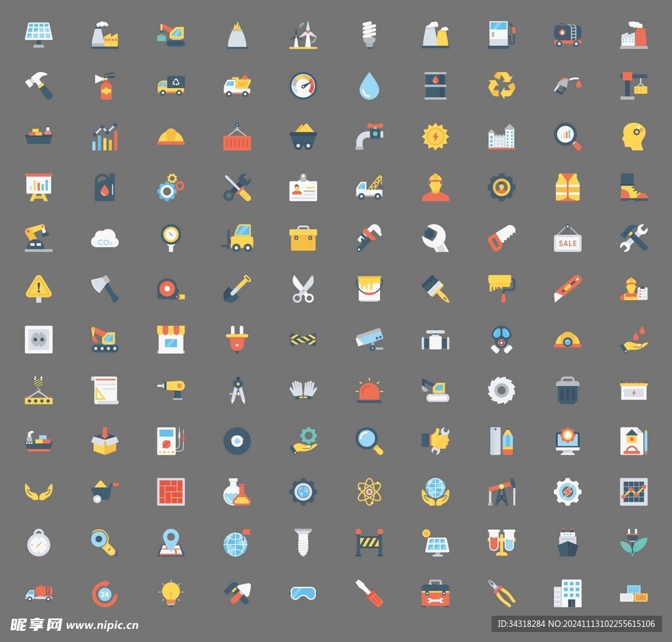The height and width of the screenshot is (642, 672).
Task: Pick the scissors icon
Action: tap(303, 289)
